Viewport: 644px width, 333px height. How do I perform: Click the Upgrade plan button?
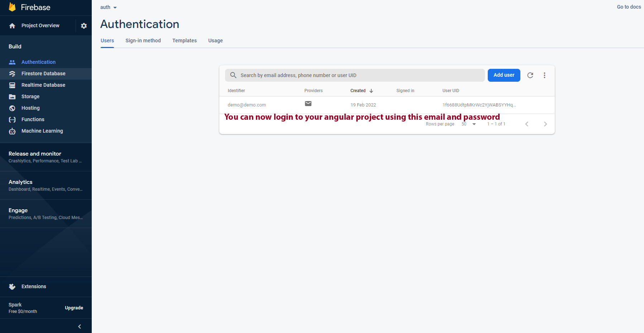click(74, 308)
